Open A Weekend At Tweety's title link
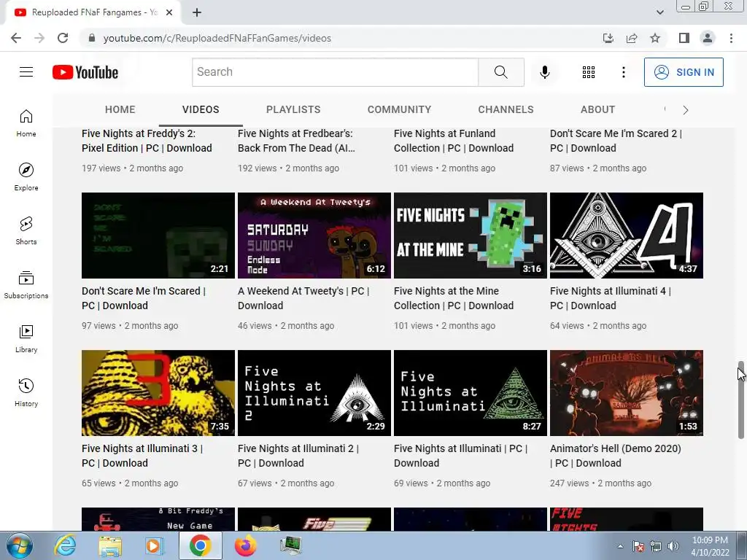 click(x=303, y=298)
